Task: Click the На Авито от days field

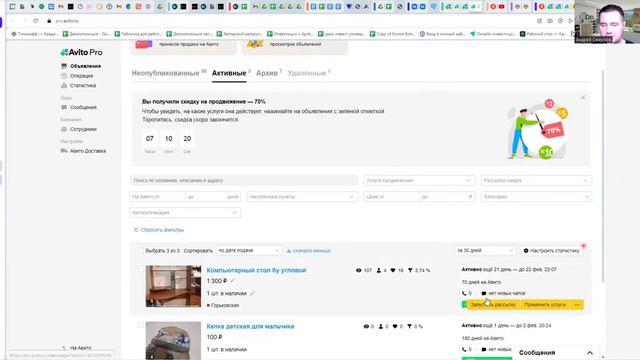Action: pyautogui.click(x=158, y=197)
